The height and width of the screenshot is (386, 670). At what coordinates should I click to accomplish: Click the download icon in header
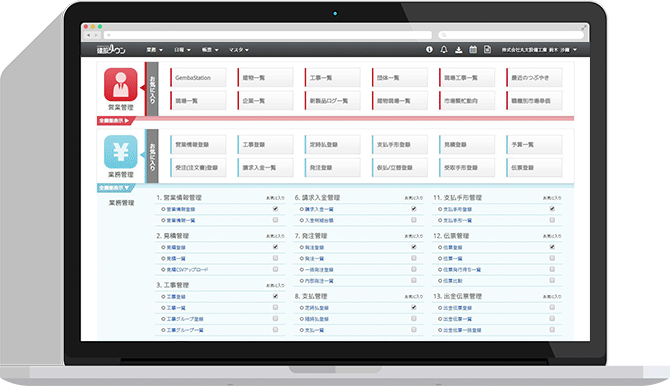coord(458,50)
